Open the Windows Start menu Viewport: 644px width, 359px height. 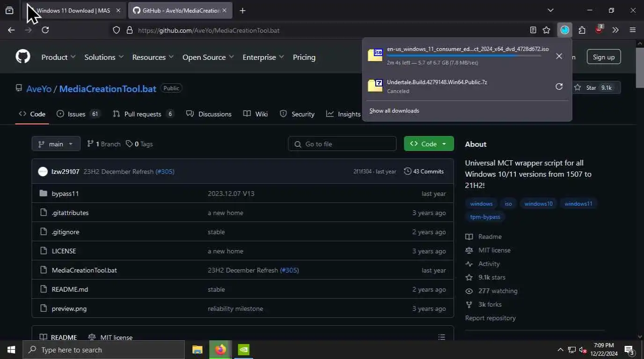click(x=11, y=350)
